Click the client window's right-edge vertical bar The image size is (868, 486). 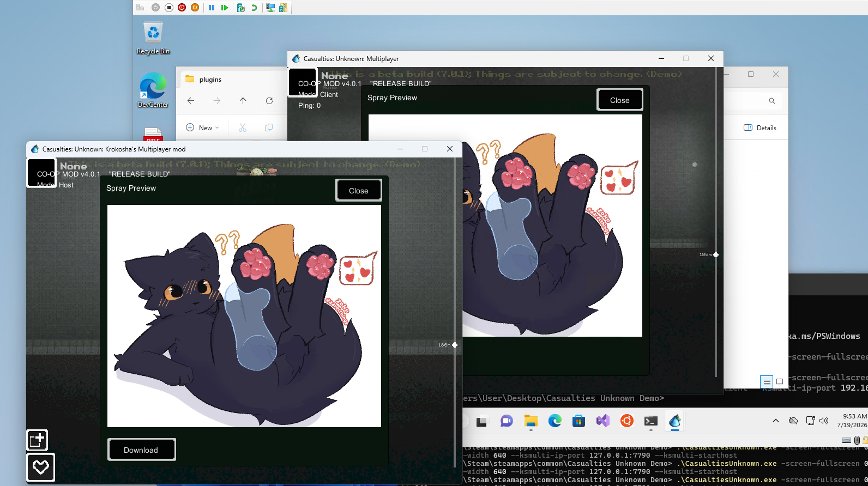point(716,222)
